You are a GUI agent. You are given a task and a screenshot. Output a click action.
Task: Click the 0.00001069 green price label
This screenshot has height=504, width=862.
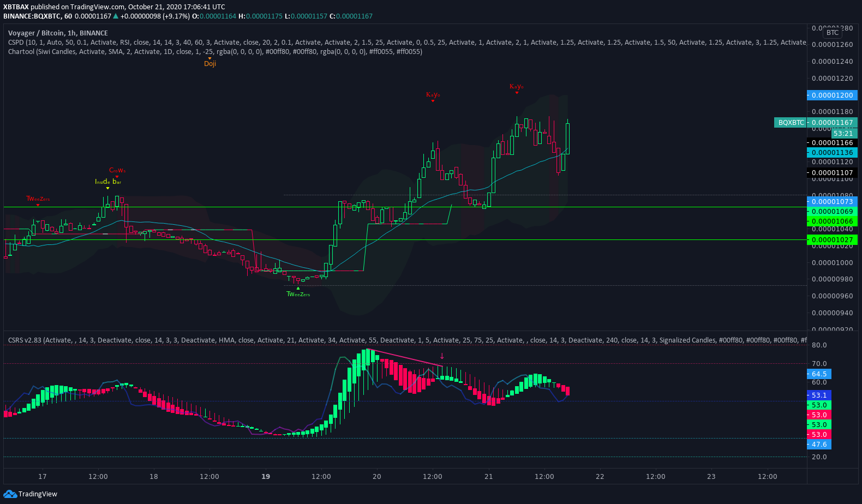(832, 212)
